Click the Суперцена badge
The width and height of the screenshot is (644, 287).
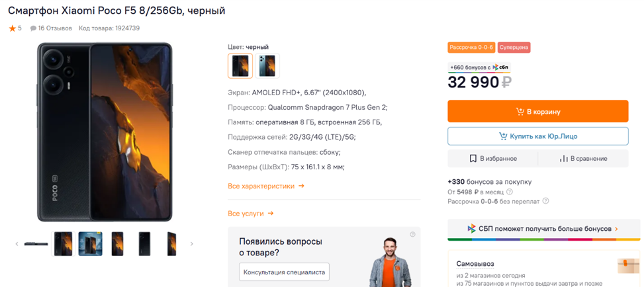(514, 48)
